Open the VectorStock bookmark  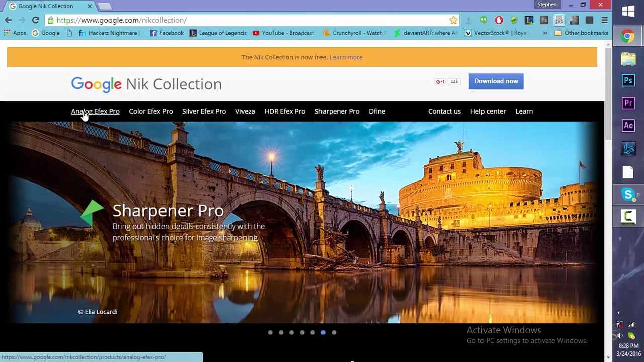click(497, 33)
